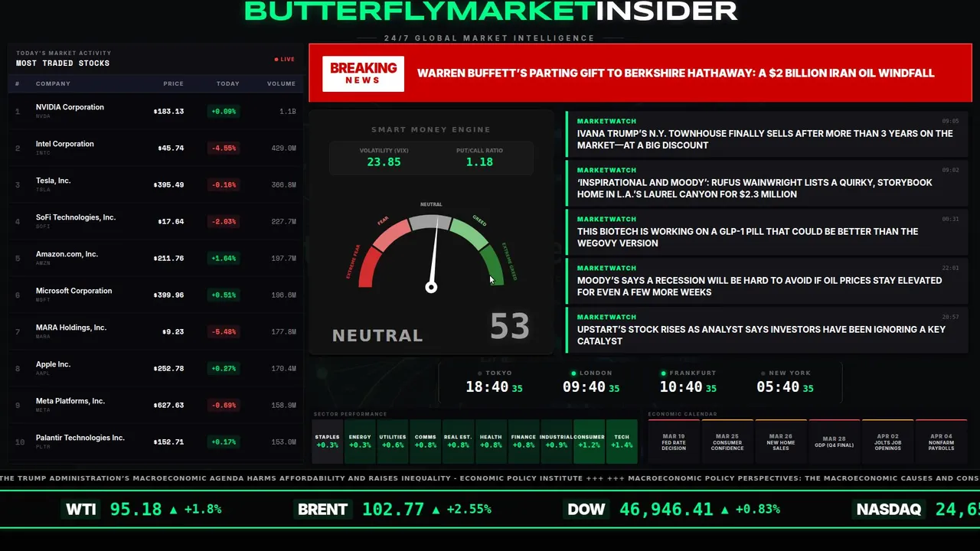The height and width of the screenshot is (551, 980).
Task: Click the green status dot above Frankfurt clock
Action: click(x=664, y=373)
